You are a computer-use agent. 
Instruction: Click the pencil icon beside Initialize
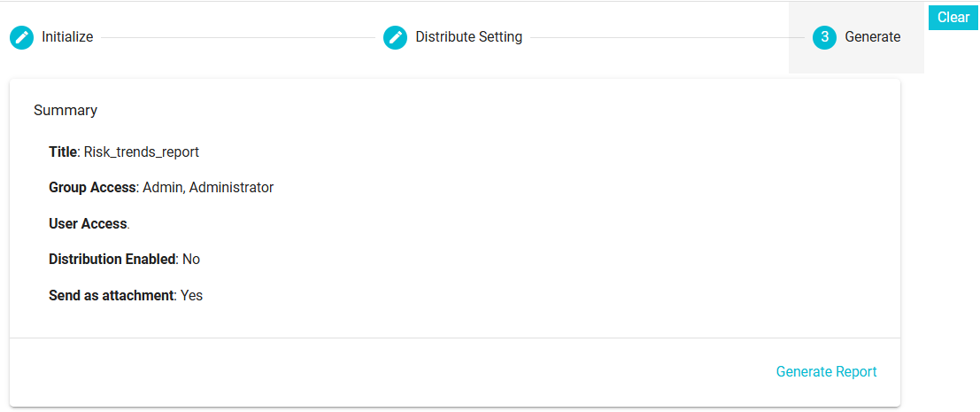pyautogui.click(x=22, y=37)
